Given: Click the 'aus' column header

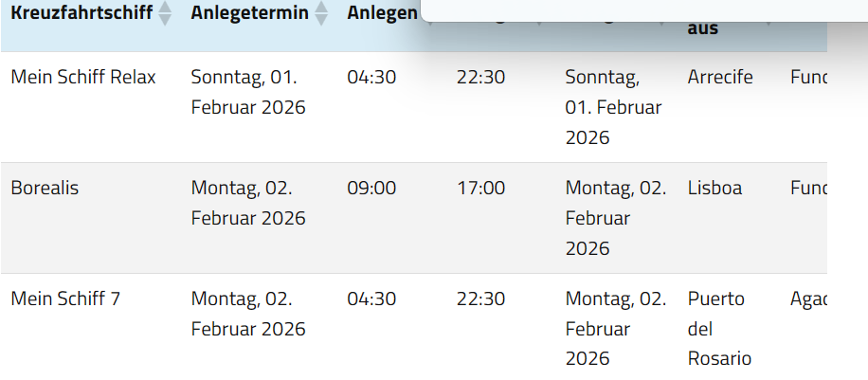Looking at the screenshot, I should [702, 27].
